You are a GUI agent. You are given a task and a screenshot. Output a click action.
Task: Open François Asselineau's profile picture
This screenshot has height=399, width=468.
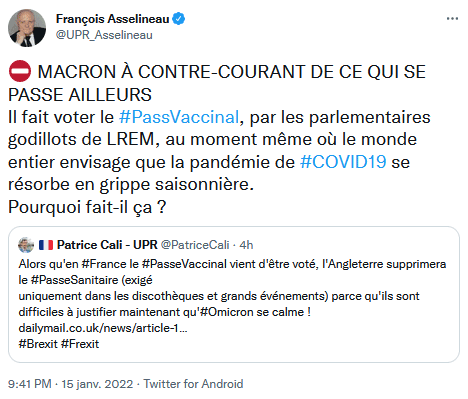[x=27, y=28]
